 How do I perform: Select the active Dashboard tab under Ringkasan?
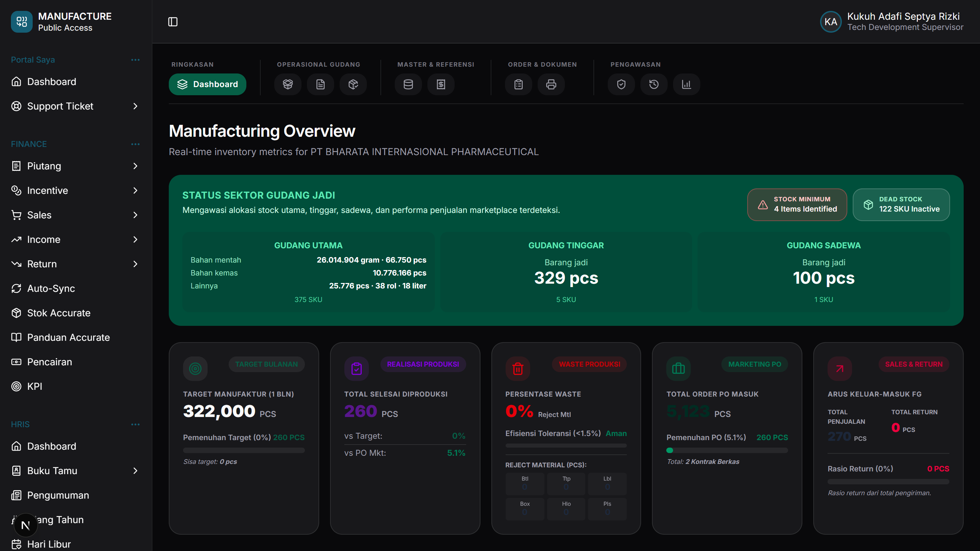(207, 84)
